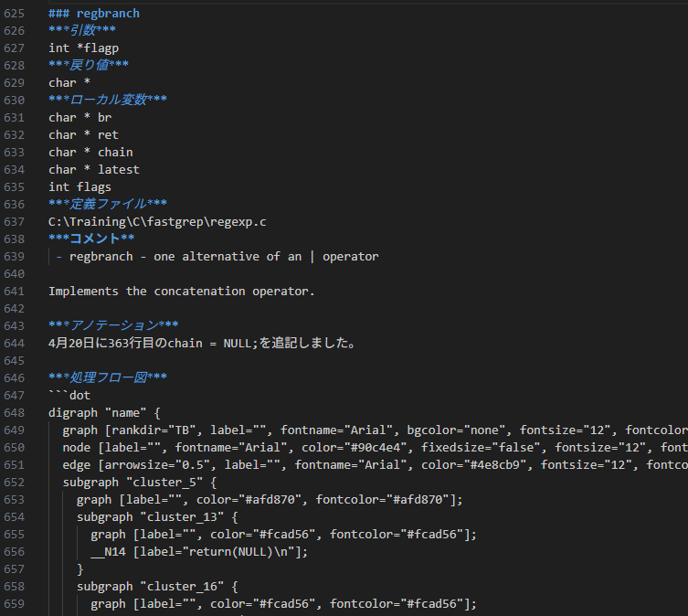
Task: Click graph line at 659 with "#fcad56"
Action: (x=283, y=604)
